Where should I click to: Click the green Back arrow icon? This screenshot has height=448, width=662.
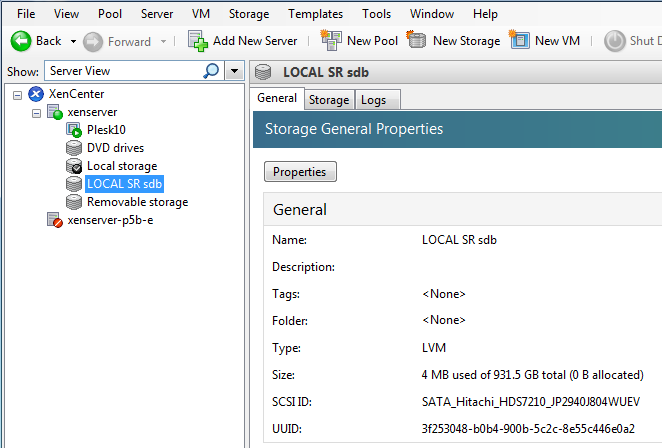20,41
